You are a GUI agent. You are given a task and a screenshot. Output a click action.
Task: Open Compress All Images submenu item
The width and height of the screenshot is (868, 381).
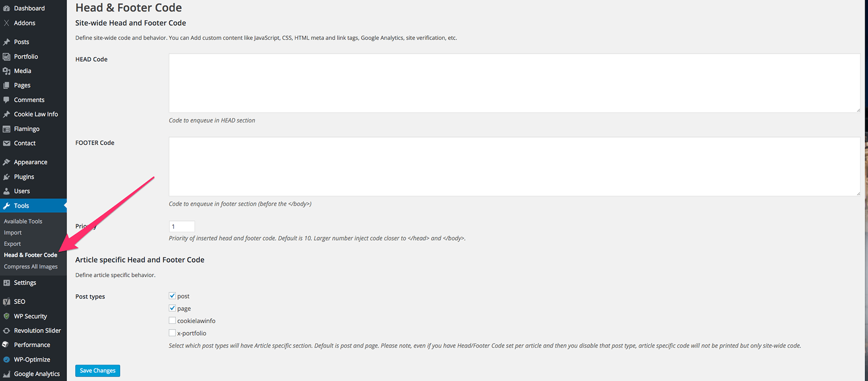(x=30, y=267)
